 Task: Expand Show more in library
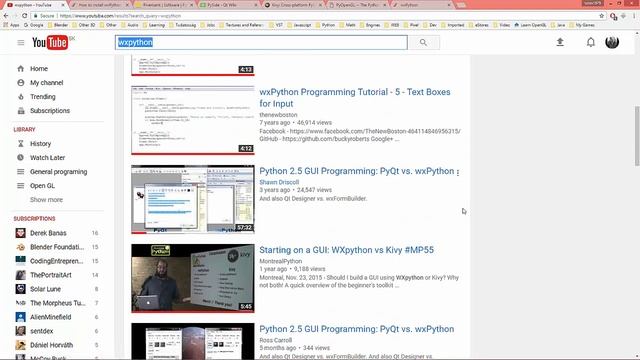point(46,200)
